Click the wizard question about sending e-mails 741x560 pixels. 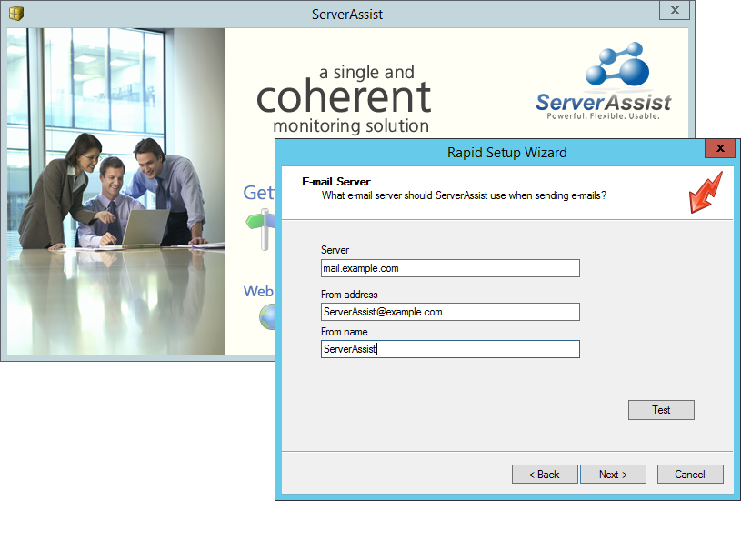(464, 195)
